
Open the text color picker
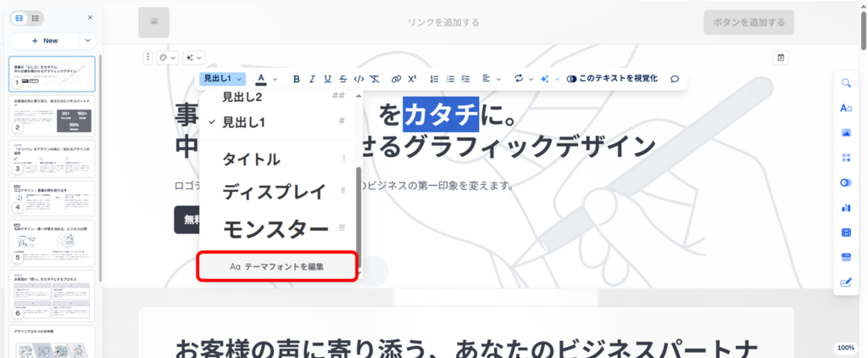pos(261,79)
